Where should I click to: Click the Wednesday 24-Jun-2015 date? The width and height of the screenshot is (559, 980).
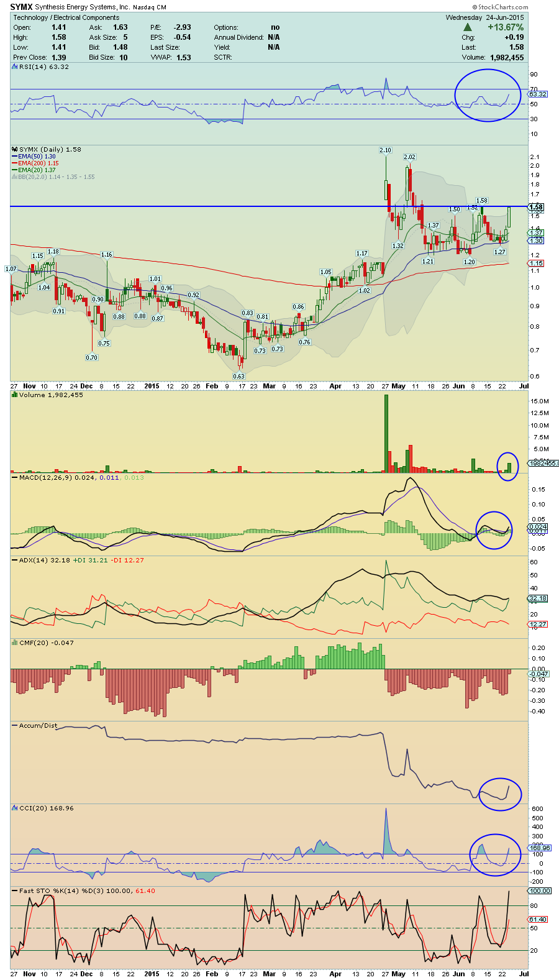(484, 17)
